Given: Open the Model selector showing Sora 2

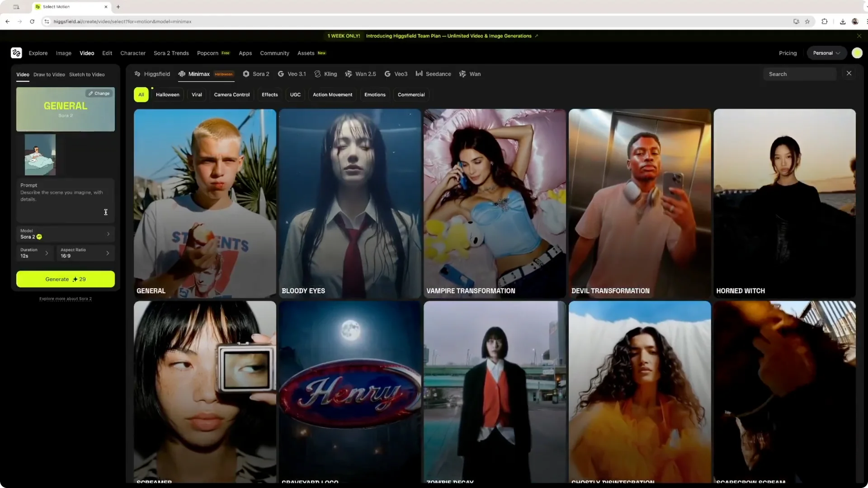Looking at the screenshot, I should tap(65, 234).
